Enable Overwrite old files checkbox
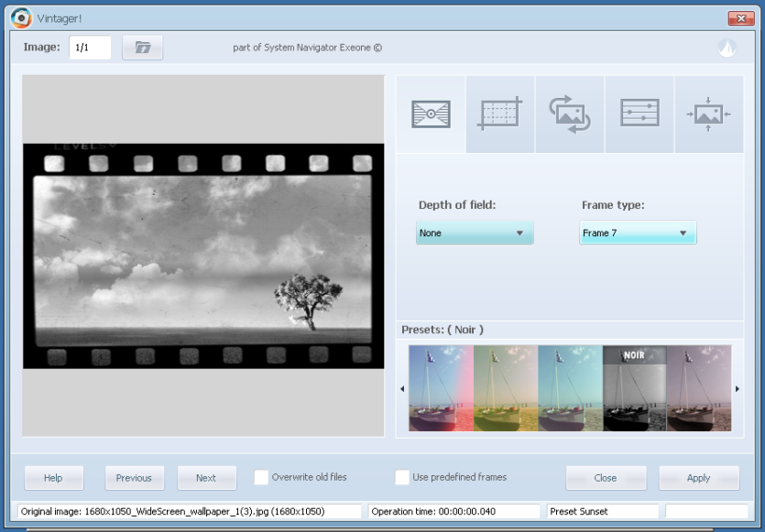This screenshot has height=532, width=765. point(261,477)
